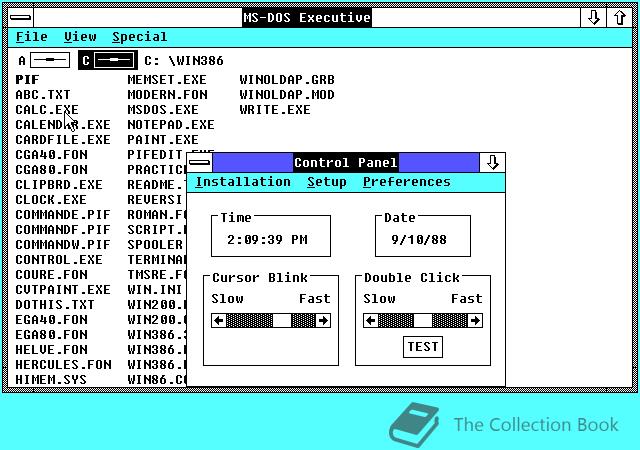
Task: Click the Double Click speed slider thumb
Action: pos(423,321)
